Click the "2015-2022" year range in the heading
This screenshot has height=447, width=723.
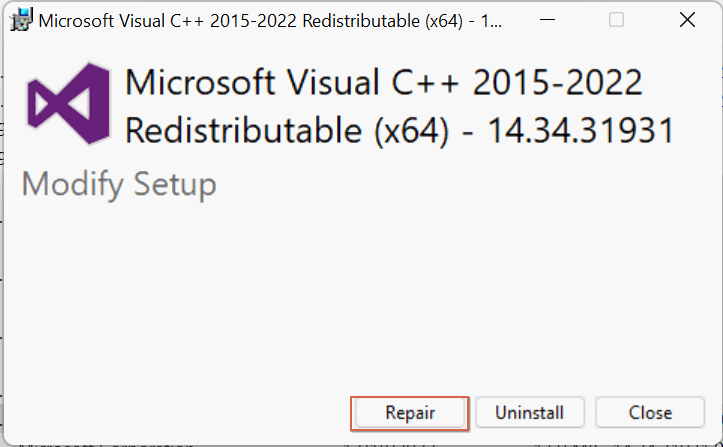[x=557, y=83]
